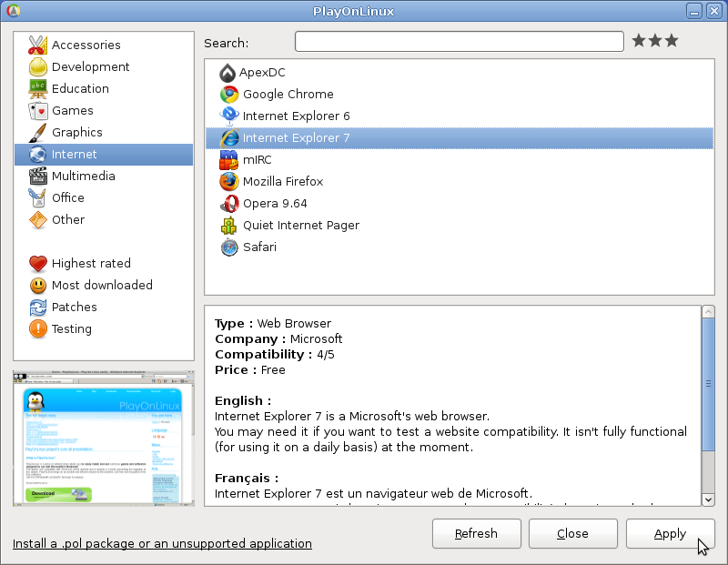The height and width of the screenshot is (565, 728).
Task: Click the description scrollbar up arrow
Action: [x=708, y=311]
